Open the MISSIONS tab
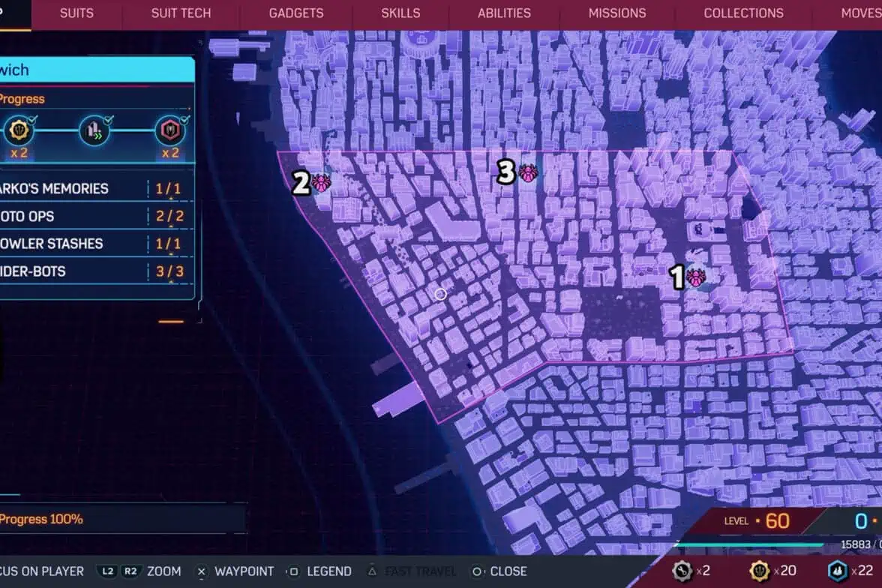Viewport: 882px width, 588px height. tap(617, 13)
